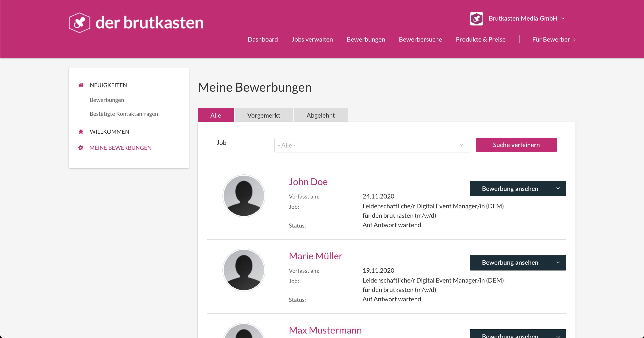Open John Doe's profile name link
Image resolution: width=644 pixels, height=338 pixels.
pos(308,182)
